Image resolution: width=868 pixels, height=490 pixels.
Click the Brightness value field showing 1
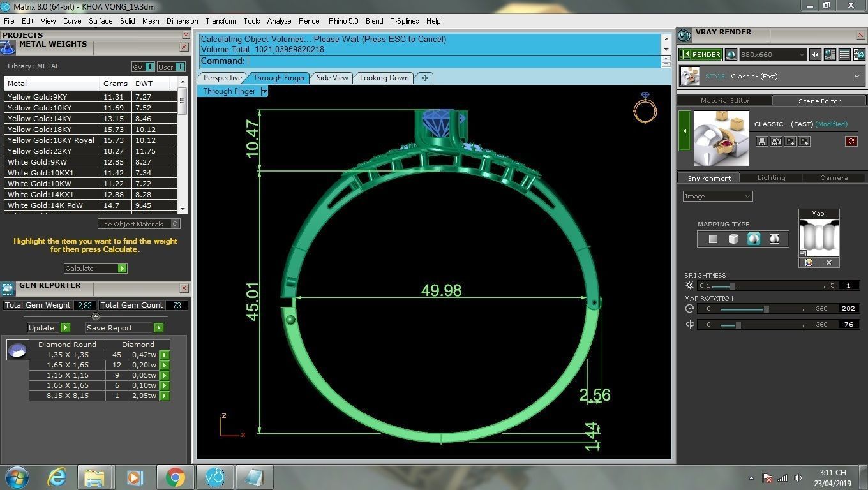click(849, 286)
